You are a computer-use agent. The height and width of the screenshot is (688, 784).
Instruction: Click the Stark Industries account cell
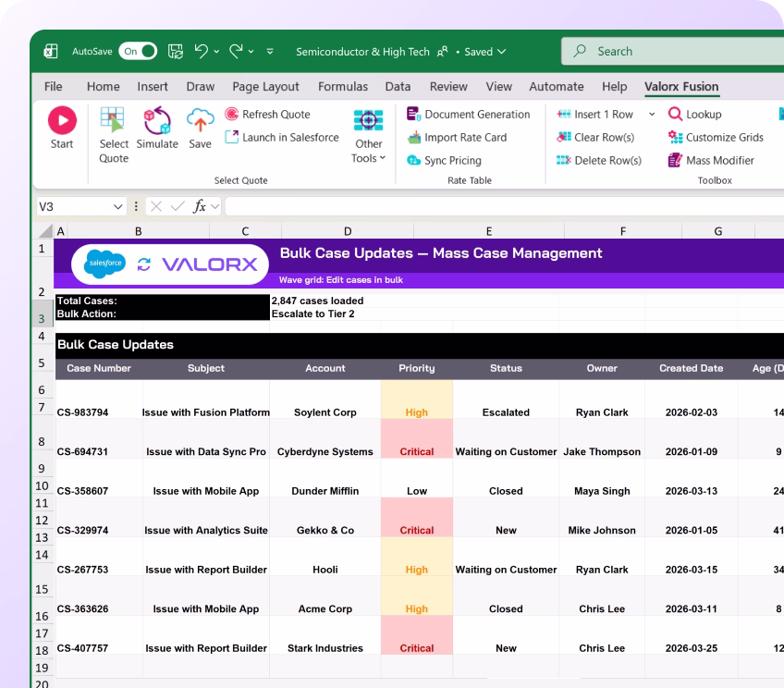click(x=325, y=636)
